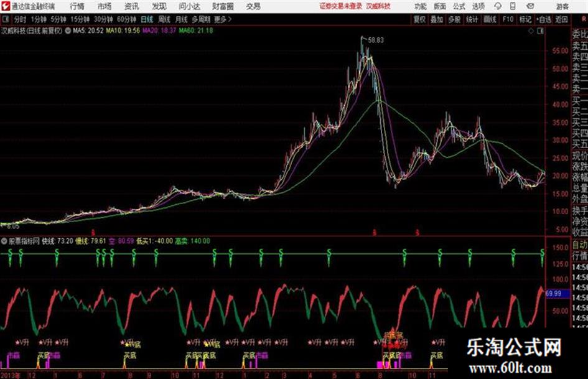The width and height of the screenshot is (588, 379).
Task: Click the round icon before 股票指标网
Action: pos(4,241)
